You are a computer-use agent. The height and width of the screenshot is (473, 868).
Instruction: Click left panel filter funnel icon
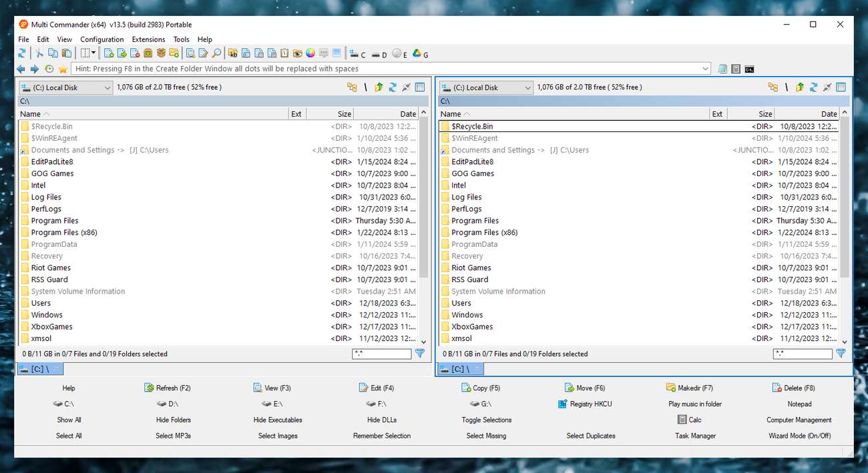point(420,354)
